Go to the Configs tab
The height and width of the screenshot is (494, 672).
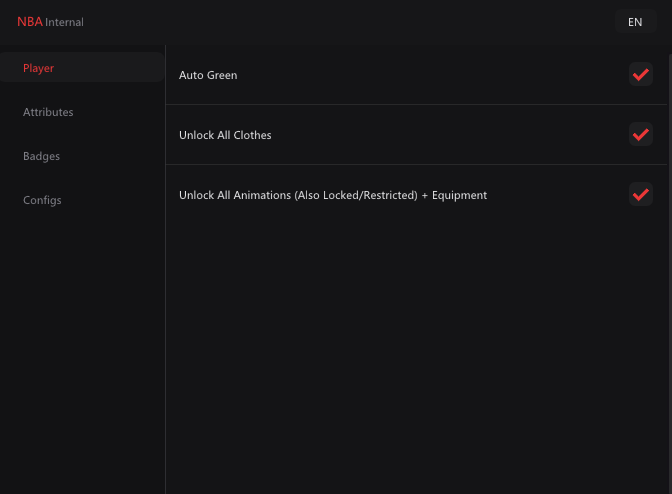(x=42, y=201)
